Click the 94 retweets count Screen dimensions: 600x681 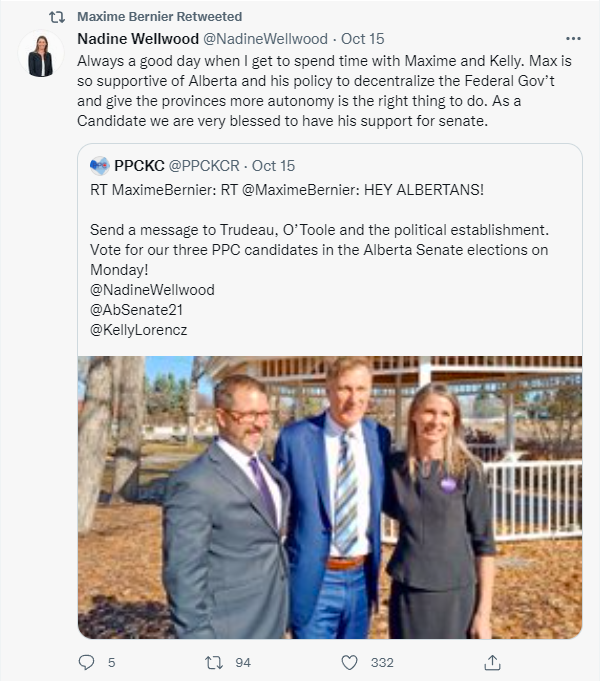point(242,662)
